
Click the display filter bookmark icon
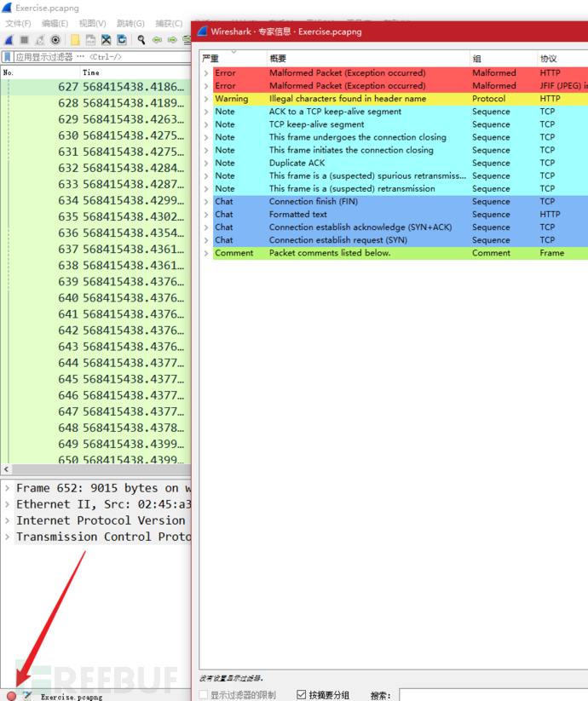(x=8, y=57)
